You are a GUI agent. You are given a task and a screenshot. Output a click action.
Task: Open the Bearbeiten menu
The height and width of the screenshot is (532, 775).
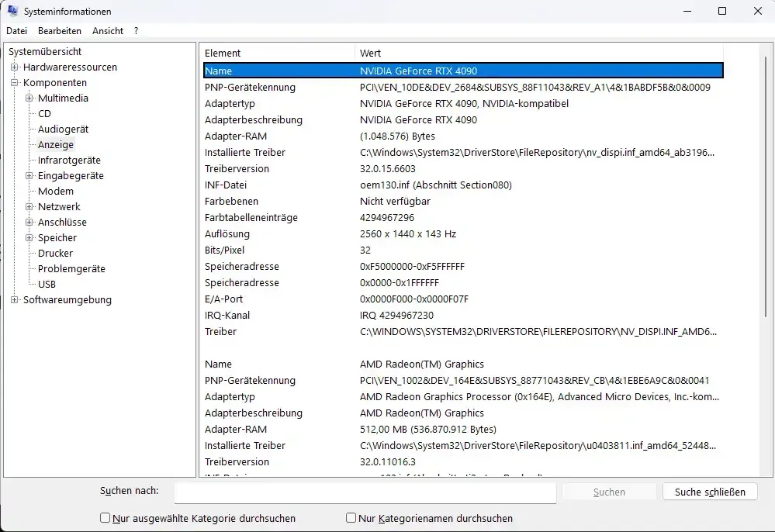[60, 31]
